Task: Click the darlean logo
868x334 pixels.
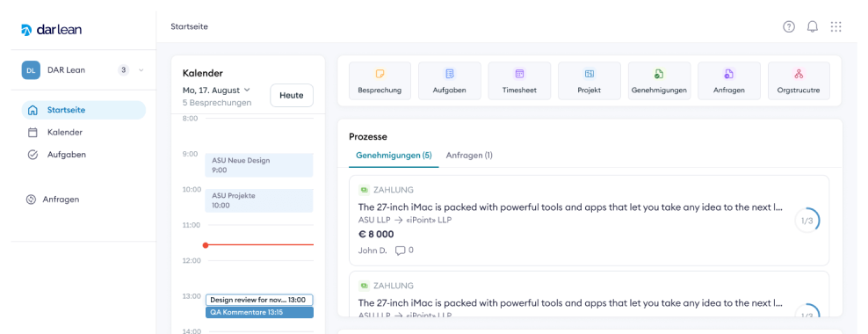Action: (51, 30)
